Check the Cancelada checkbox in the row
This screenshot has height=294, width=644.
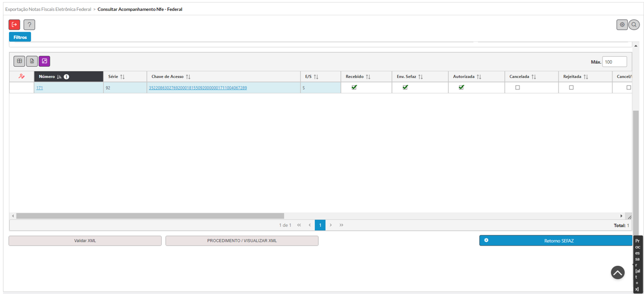click(x=517, y=87)
